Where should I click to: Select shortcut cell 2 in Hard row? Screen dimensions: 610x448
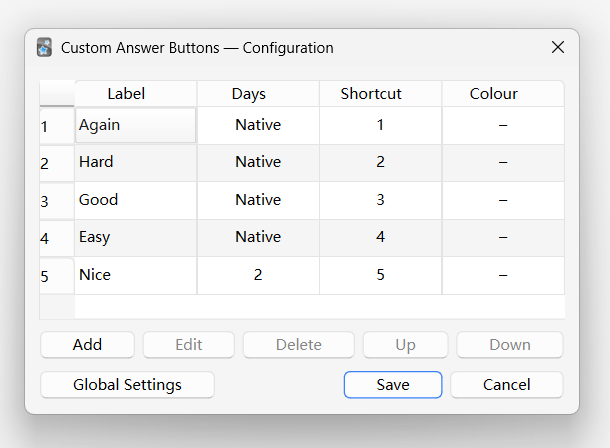click(x=380, y=163)
